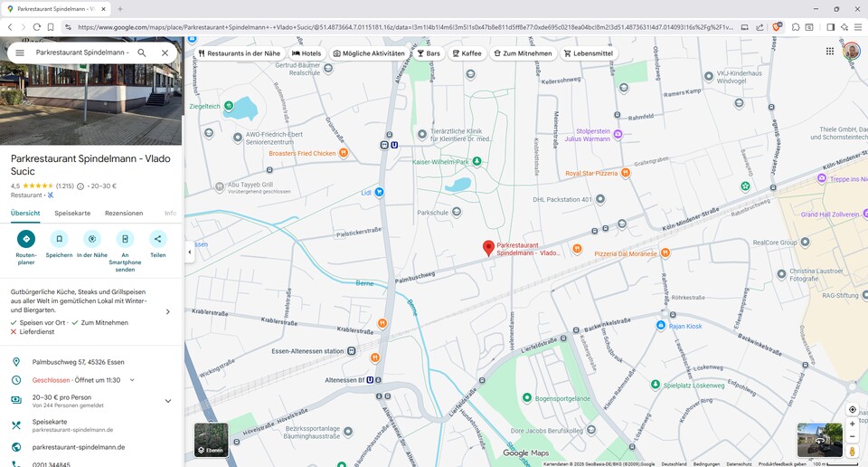Click the Brave Shields lion icon

[777, 26]
